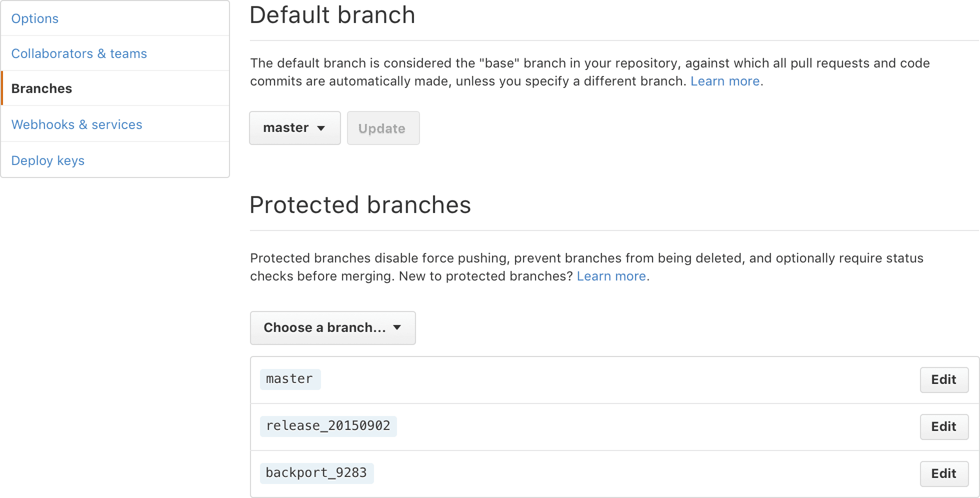Open Webhooks & services settings
Viewport: 980px width, 498px height.
pos(76,124)
